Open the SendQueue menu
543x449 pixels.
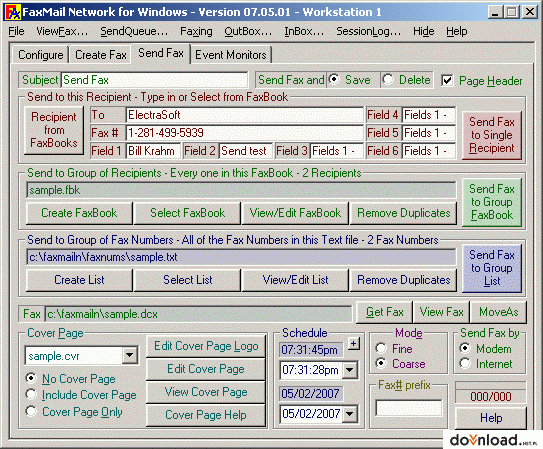coord(134,31)
